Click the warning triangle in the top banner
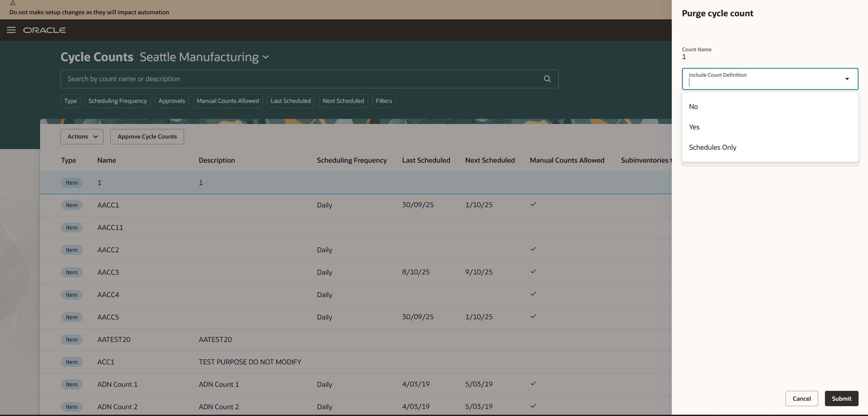 (13, 3)
